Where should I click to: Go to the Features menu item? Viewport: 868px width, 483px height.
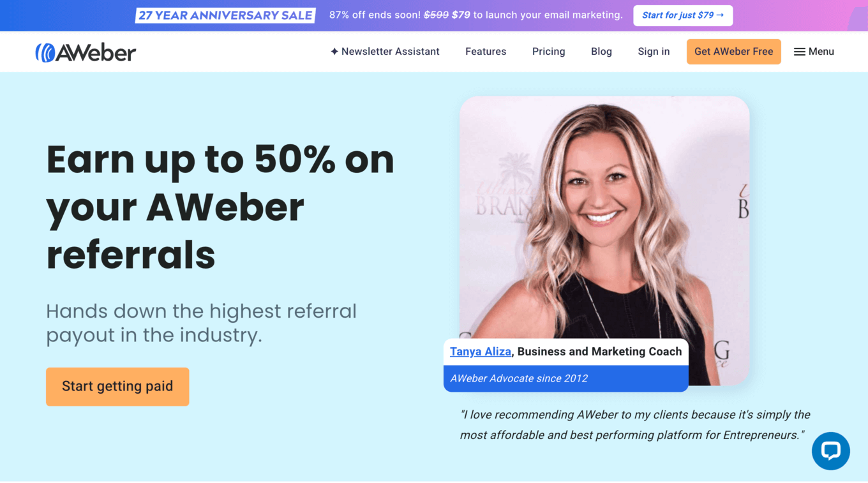486,52
